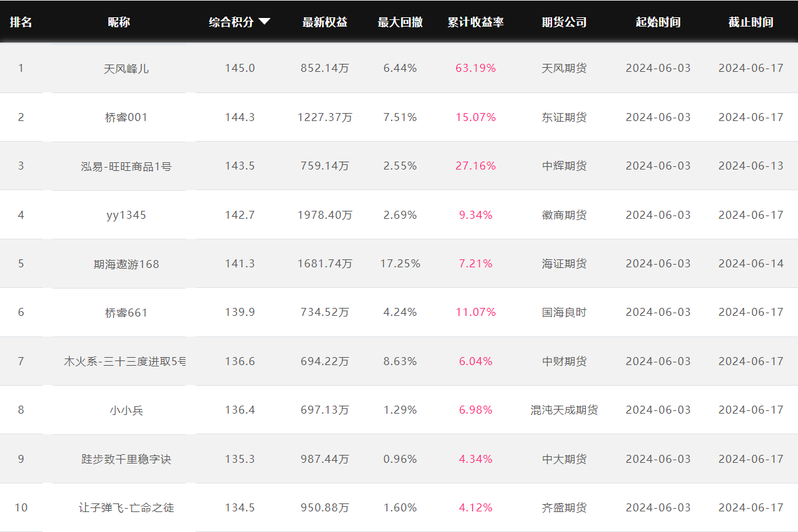Open the trader 天风峰儿
Image resolution: width=798 pixels, height=532 pixels.
click(126, 68)
